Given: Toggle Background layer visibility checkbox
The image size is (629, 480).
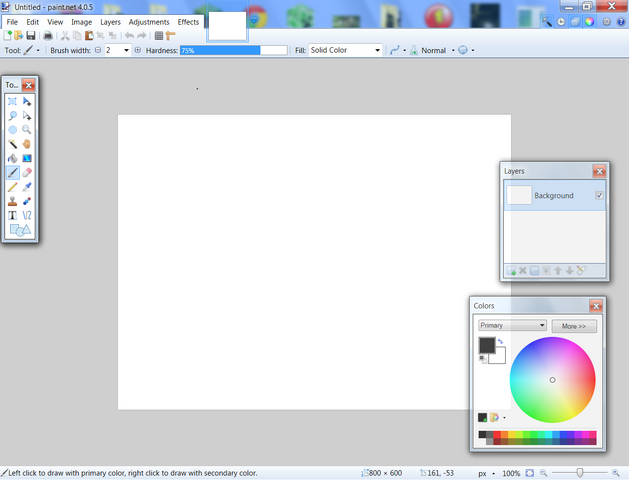Looking at the screenshot, I should point(599,195).
